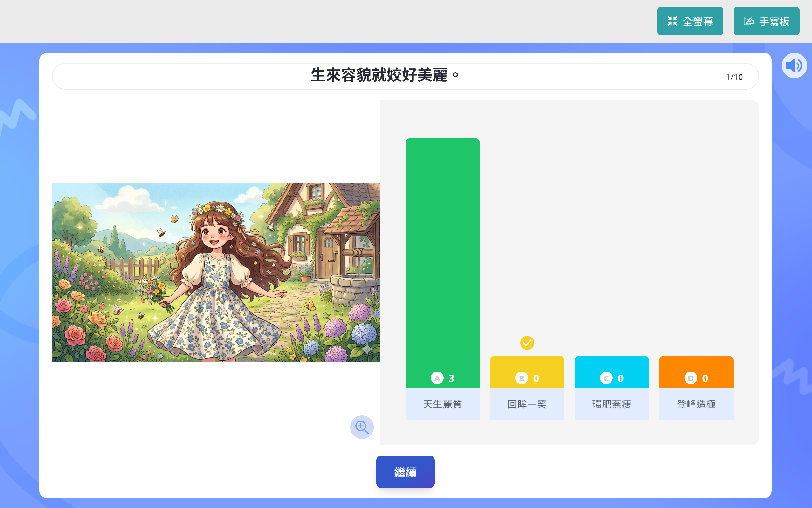Viewport: 812px width, 508px height.
Task: Open the image magnifier zoom icon
Action: [362, 427]
